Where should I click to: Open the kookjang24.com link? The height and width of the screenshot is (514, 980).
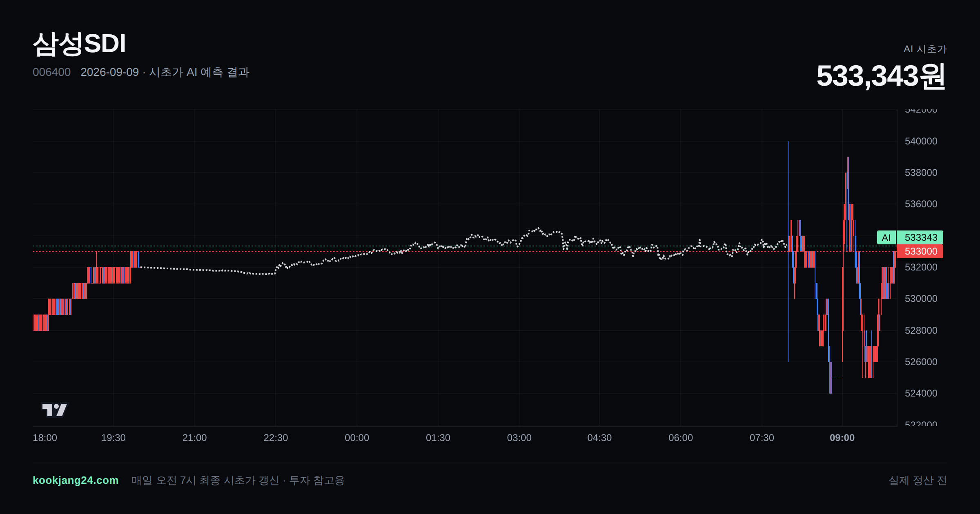(x=76, y=480)
